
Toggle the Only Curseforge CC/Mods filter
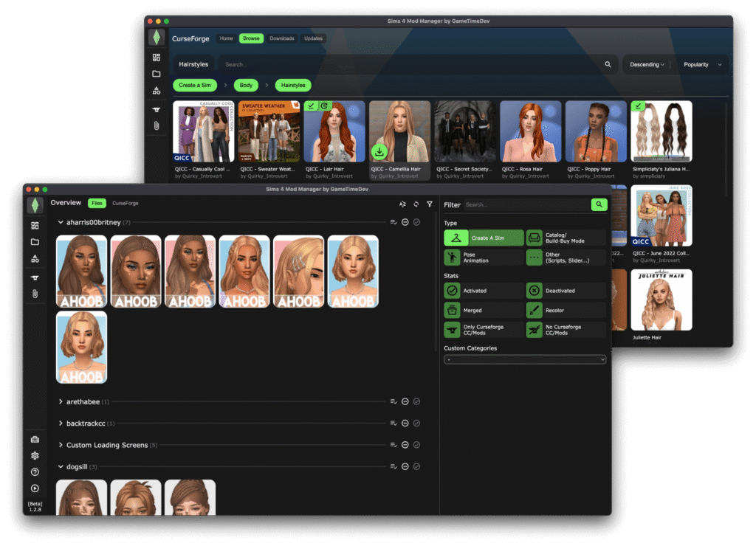coord(483,329)
